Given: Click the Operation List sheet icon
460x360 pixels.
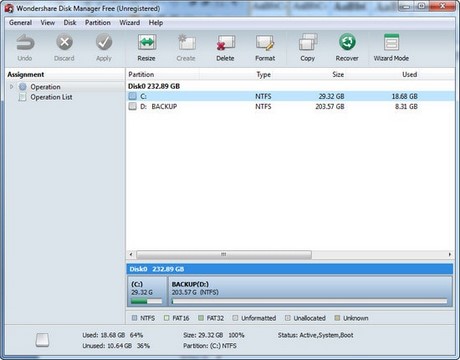Looking at the screenshot, I should pos(22,97).
